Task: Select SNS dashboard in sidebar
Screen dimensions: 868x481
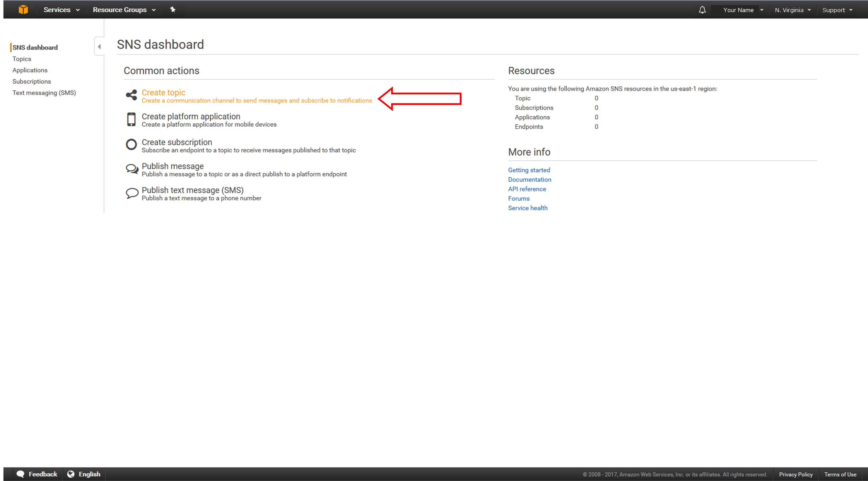Action: tap(35, 47)
